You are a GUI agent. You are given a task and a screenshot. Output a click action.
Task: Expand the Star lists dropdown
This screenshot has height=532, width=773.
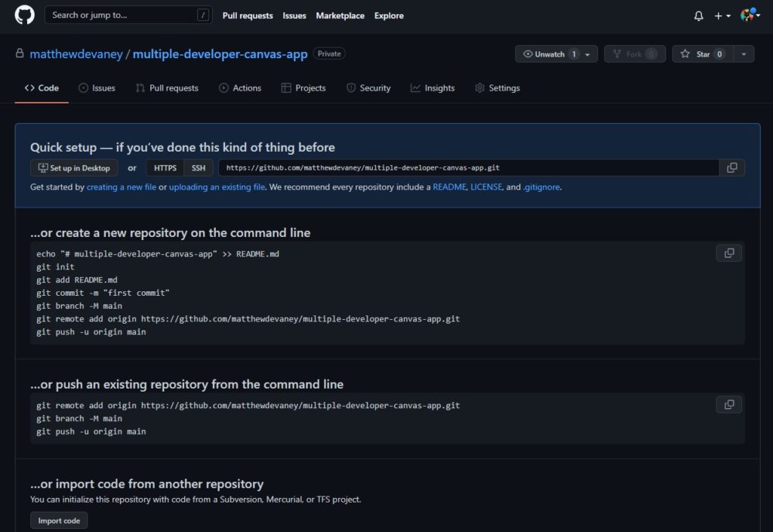[x=744, y=54]
